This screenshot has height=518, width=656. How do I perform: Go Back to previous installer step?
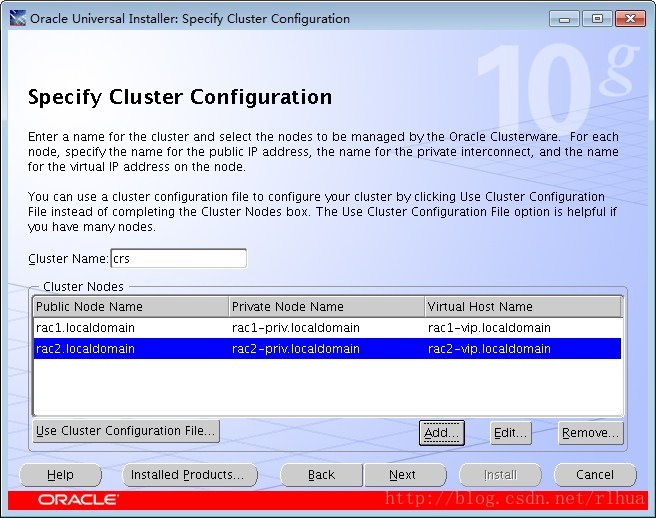coord(321,475)
